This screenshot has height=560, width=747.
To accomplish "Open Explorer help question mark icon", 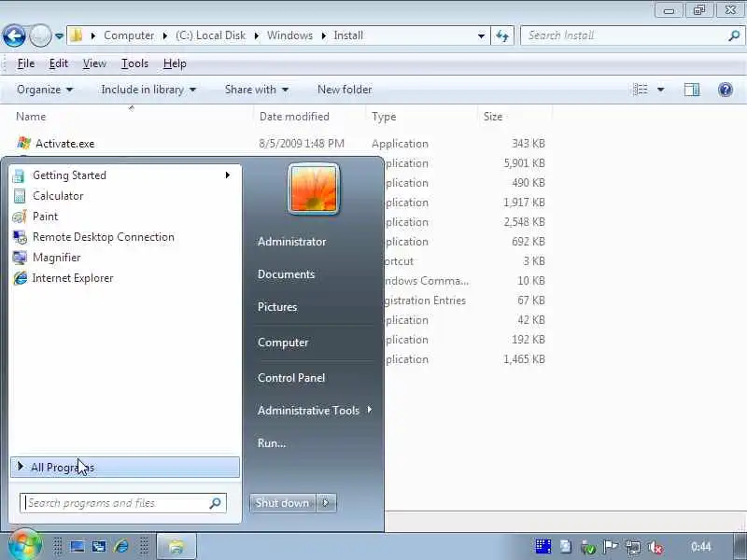I will click(x=726, y=90).
